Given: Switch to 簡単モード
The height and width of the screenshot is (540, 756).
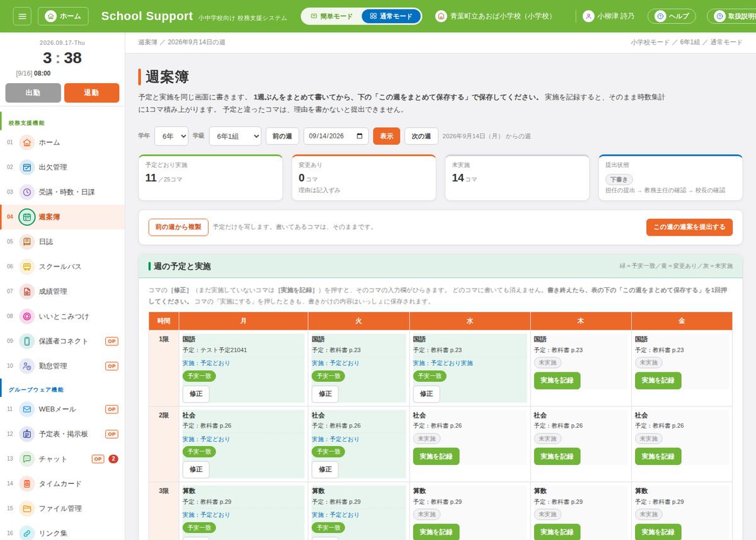Looking at the screenshot, I should click(332, 16).
